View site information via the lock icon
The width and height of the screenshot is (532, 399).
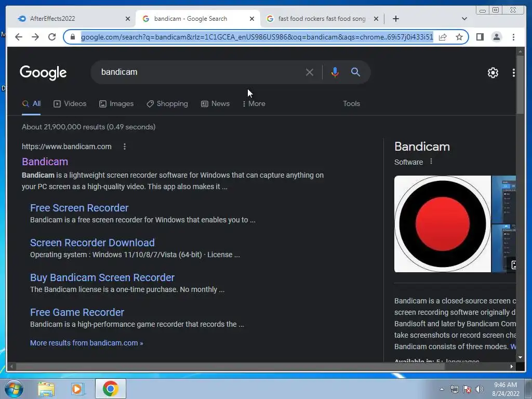tap(72, 37)
